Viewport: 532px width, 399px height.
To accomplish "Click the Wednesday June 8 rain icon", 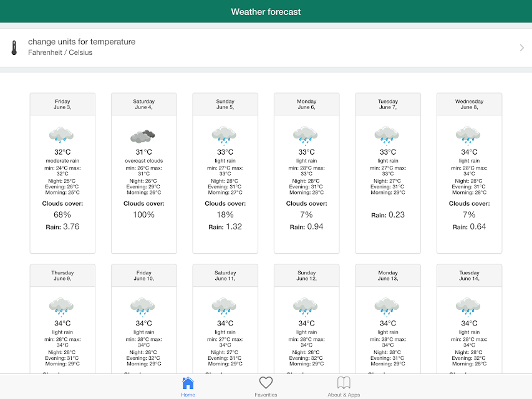I will coord(468,135).
